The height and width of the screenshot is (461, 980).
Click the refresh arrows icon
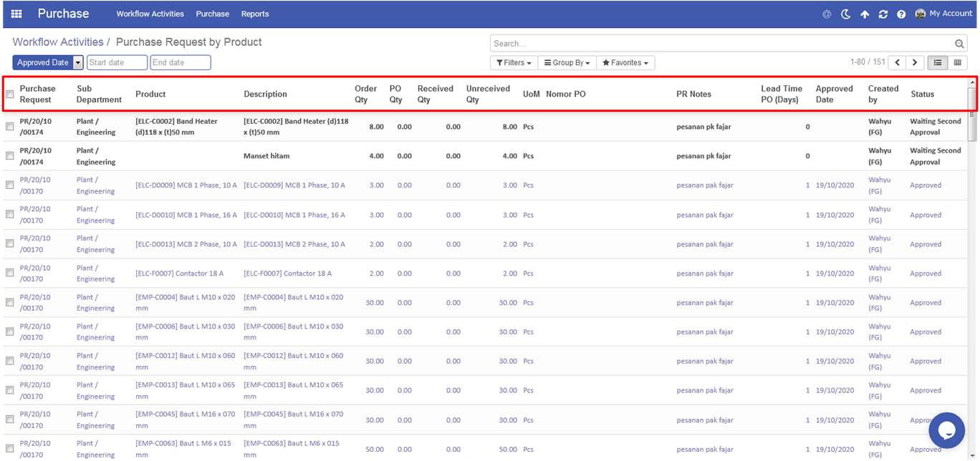pos(883,14)
